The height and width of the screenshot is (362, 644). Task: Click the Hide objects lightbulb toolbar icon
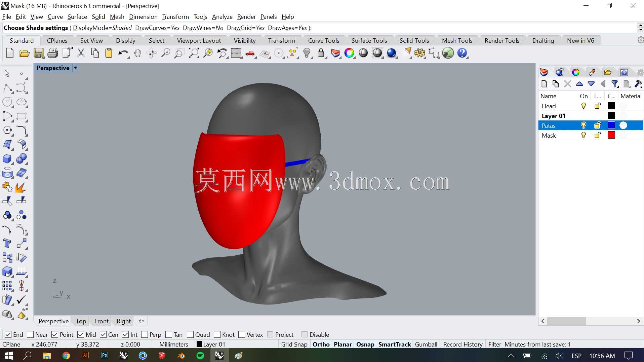tap(307, 53)
